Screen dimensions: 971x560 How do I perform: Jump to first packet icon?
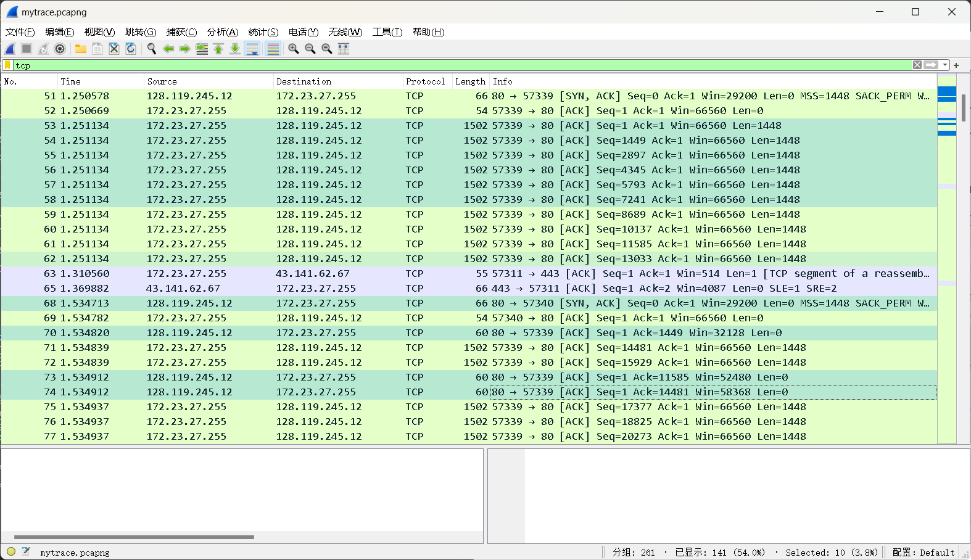(218, 49)
